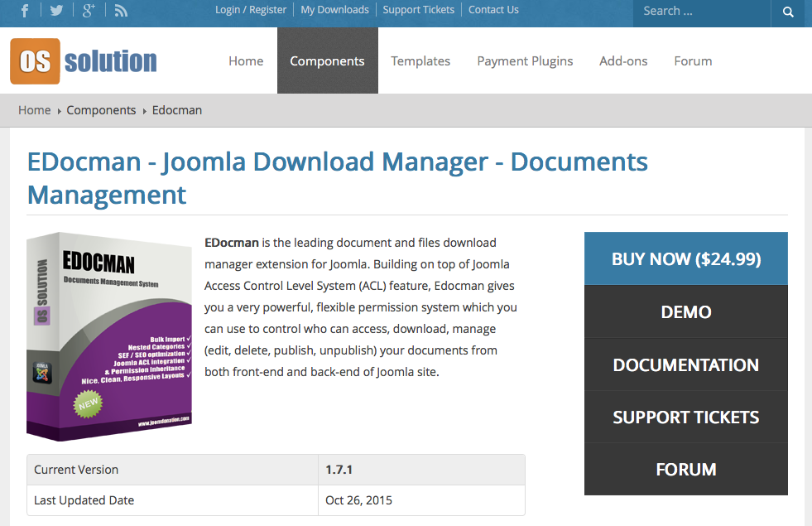
Task: Open the Login / Register link
Action: (x=251, y=10)
